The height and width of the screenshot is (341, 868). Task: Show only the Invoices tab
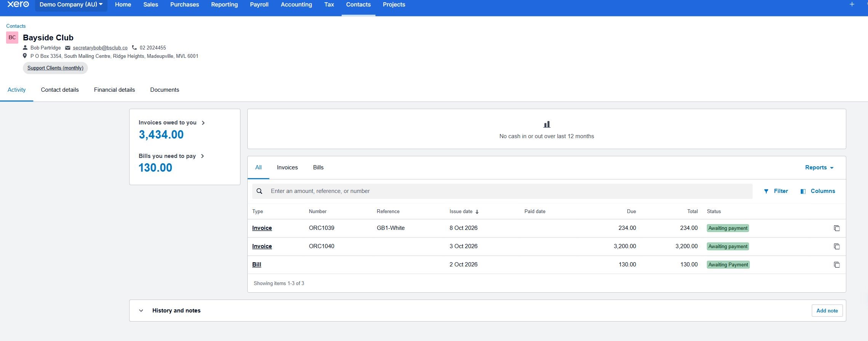click(x=287, y=167)
